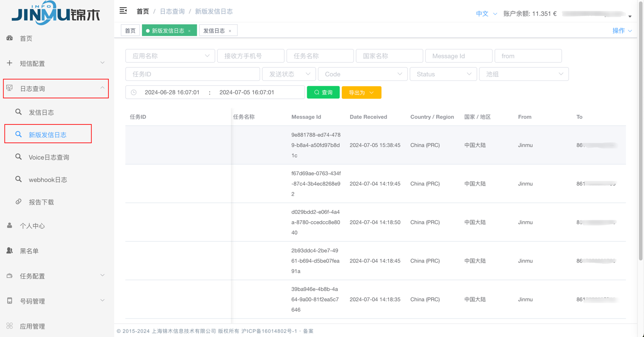Click date cell 2024-07-04 14:18:50
Screen dimensions: 644x337
pos(375,222)
